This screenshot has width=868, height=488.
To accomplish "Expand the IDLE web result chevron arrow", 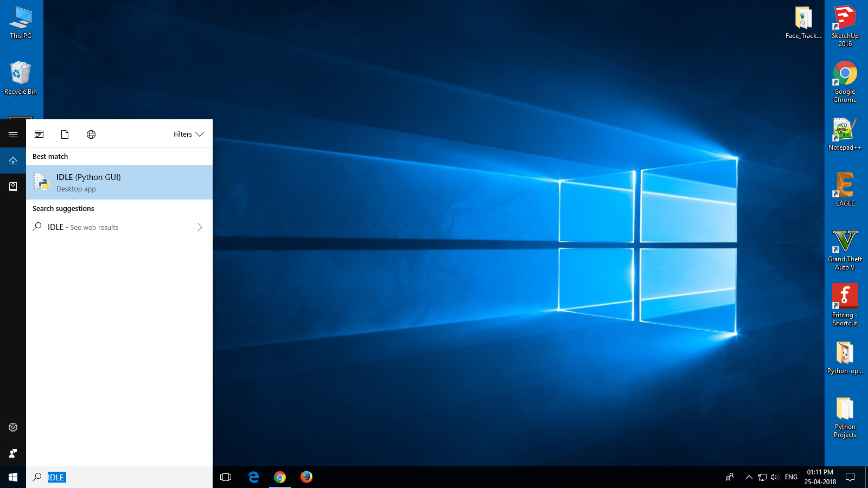I will click(x=200, y=227).
